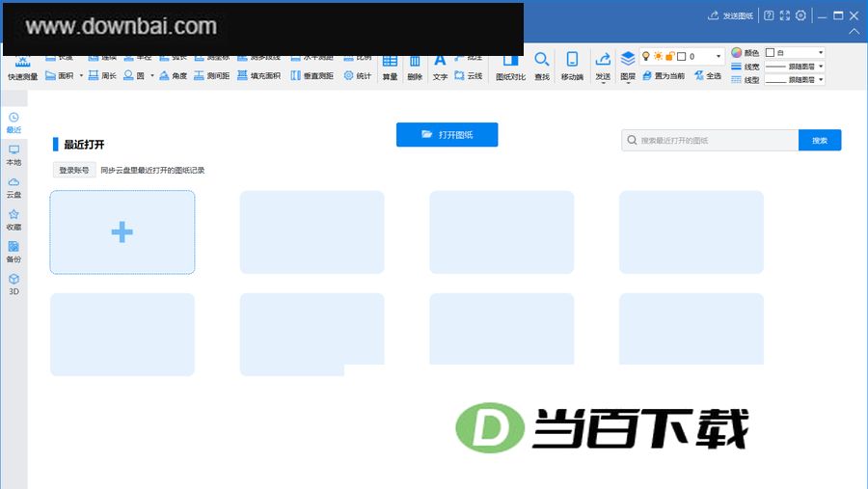Image resolution: width=868 pixels, height=489 pixels.
Task: Choose the 面积 area measurement tool
Action: (59, 75)
